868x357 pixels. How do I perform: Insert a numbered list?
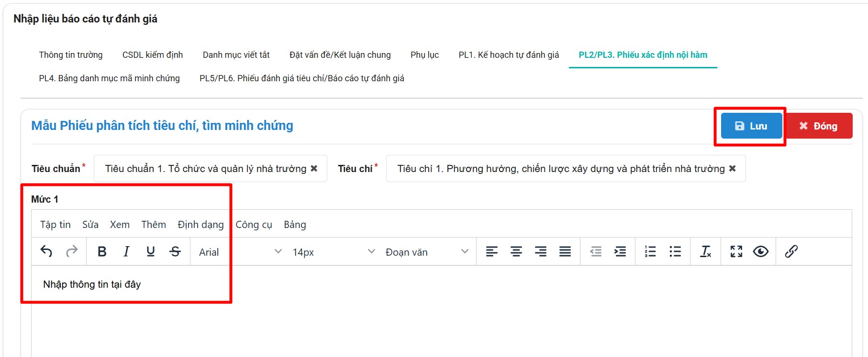tap(650, 251)
